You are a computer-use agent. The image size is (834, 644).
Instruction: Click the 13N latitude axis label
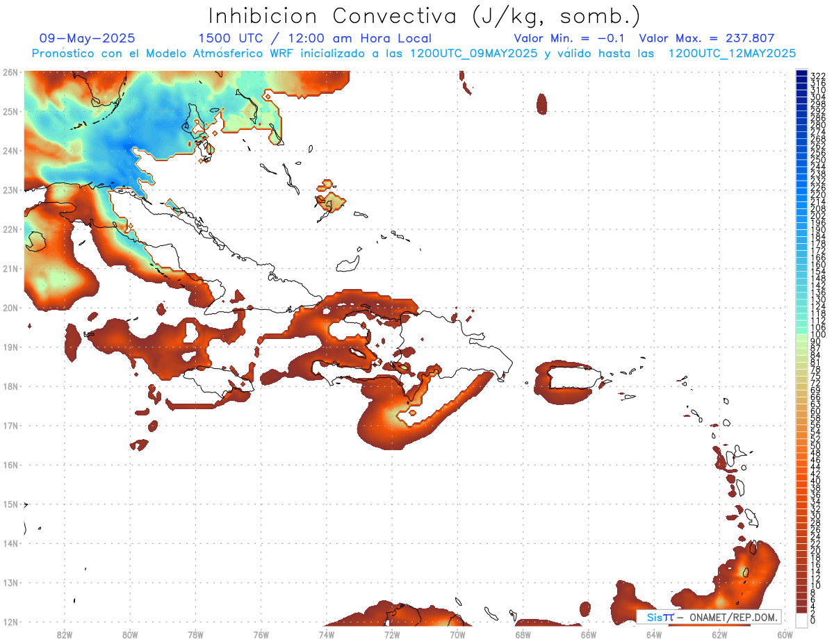click(10, 582)
